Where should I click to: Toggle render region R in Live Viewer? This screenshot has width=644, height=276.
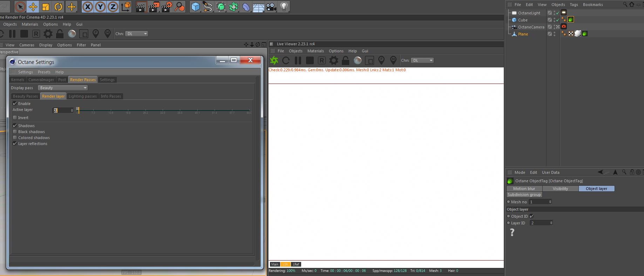coord(322,60)
